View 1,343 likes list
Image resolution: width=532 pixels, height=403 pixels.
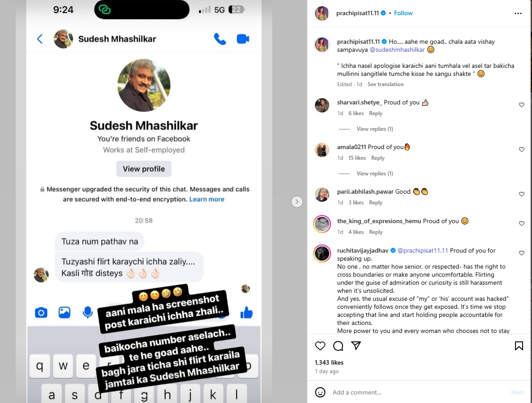pos(329,362)
